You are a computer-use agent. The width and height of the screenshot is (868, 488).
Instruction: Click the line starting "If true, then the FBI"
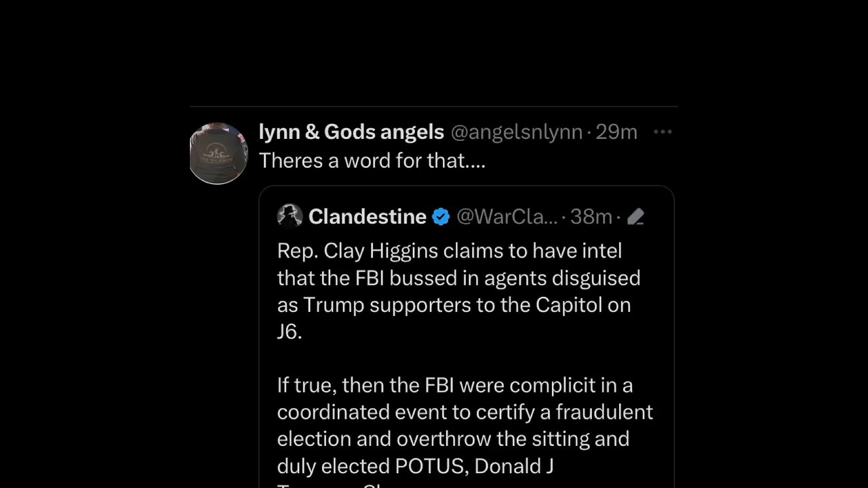click(454, 385)
